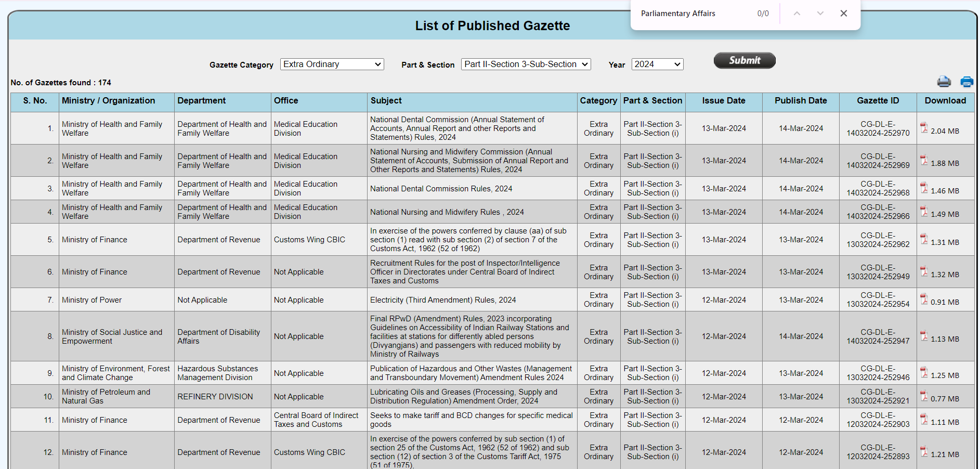Download the 2.04 MB gazette PDF
Viewport: 980px width, 469px height.
[x=924, y=128]
